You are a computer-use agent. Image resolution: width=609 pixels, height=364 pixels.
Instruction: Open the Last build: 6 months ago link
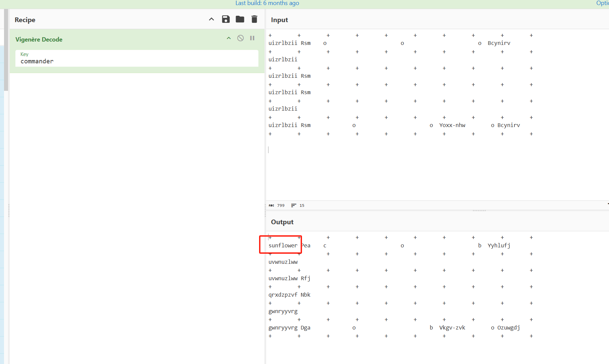(267, 3)
